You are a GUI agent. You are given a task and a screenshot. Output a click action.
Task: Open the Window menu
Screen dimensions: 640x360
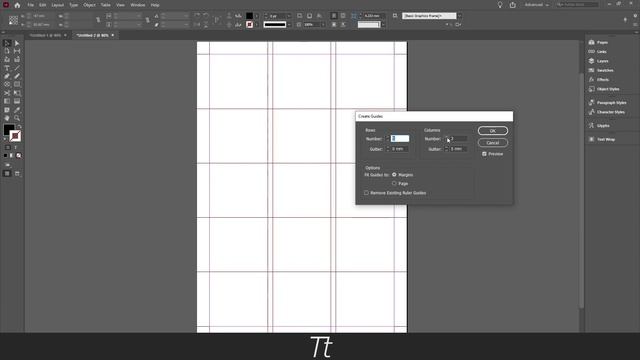coord(138,5)
